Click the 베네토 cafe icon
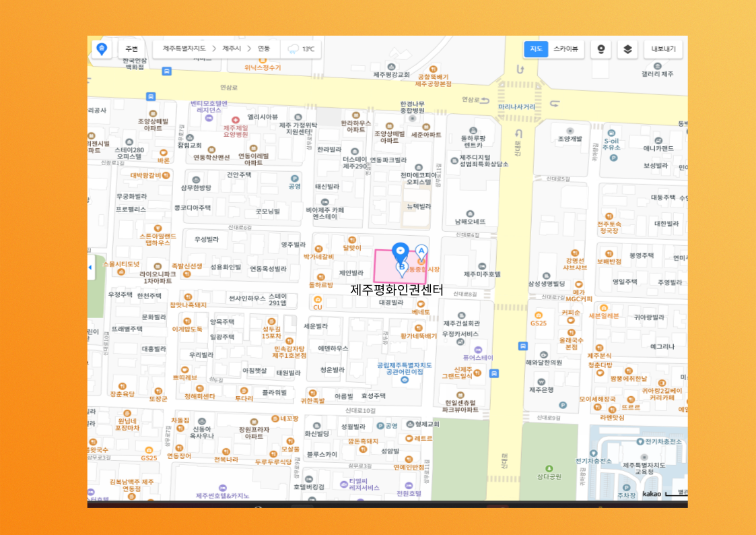 [x=421, y=305]
